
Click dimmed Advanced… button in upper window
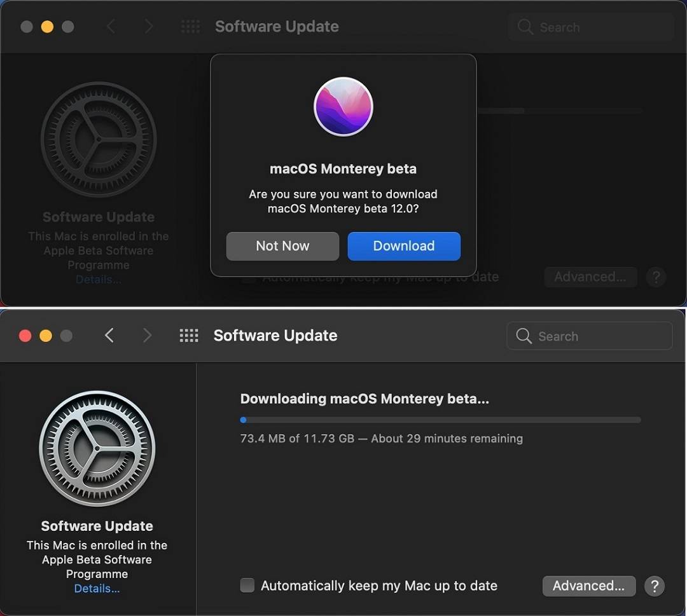point(590,277)
